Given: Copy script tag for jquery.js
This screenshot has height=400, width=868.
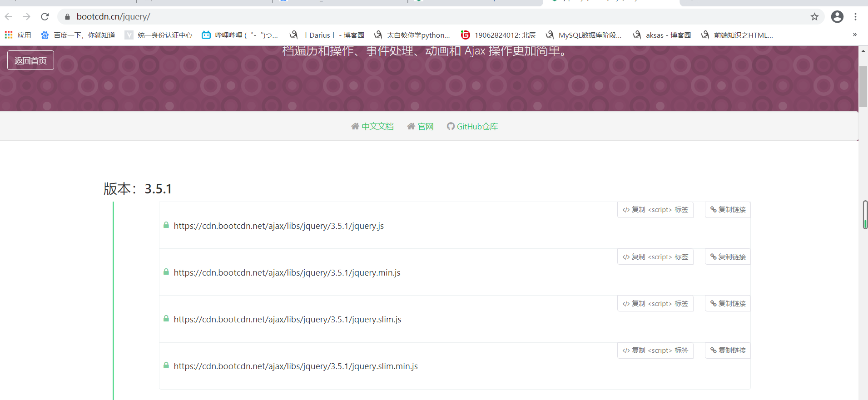Looking at the screenshot, I should pos(655,210).
